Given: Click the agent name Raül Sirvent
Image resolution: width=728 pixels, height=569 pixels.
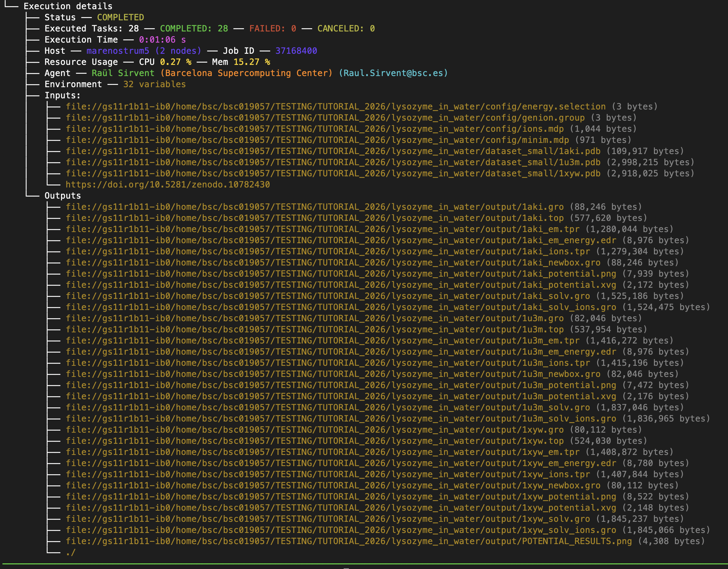Looking at the screenshot, I should 123,73.
